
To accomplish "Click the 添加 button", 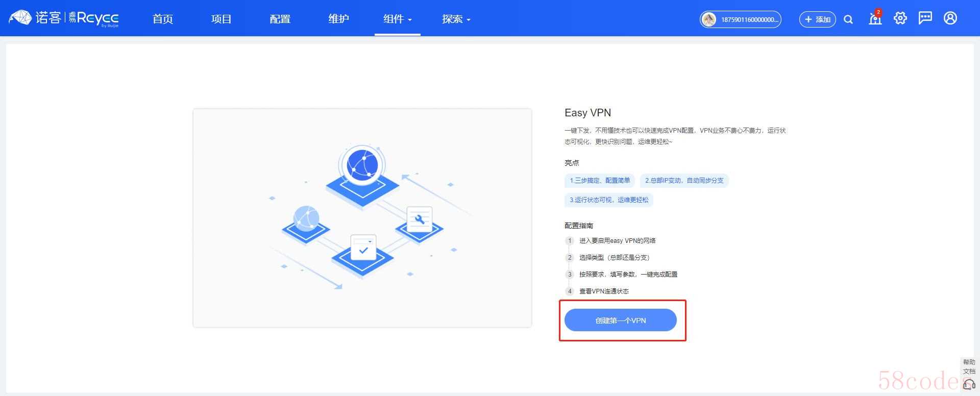I will point(817,19).
